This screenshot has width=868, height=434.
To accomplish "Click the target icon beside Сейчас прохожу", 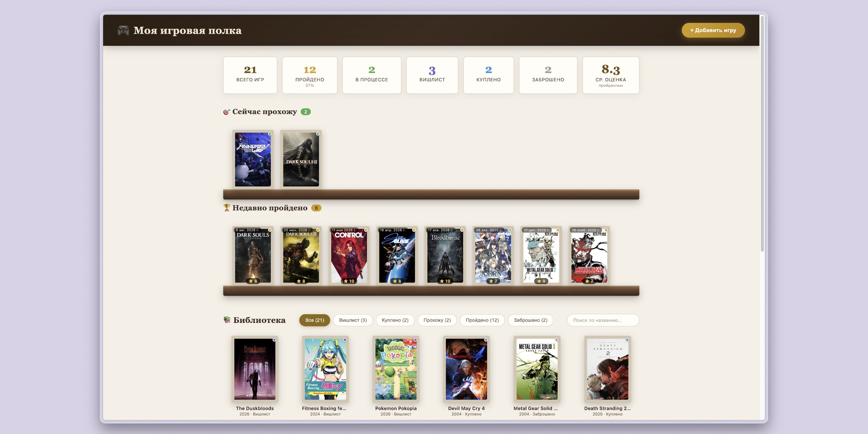I will point(226,112).
